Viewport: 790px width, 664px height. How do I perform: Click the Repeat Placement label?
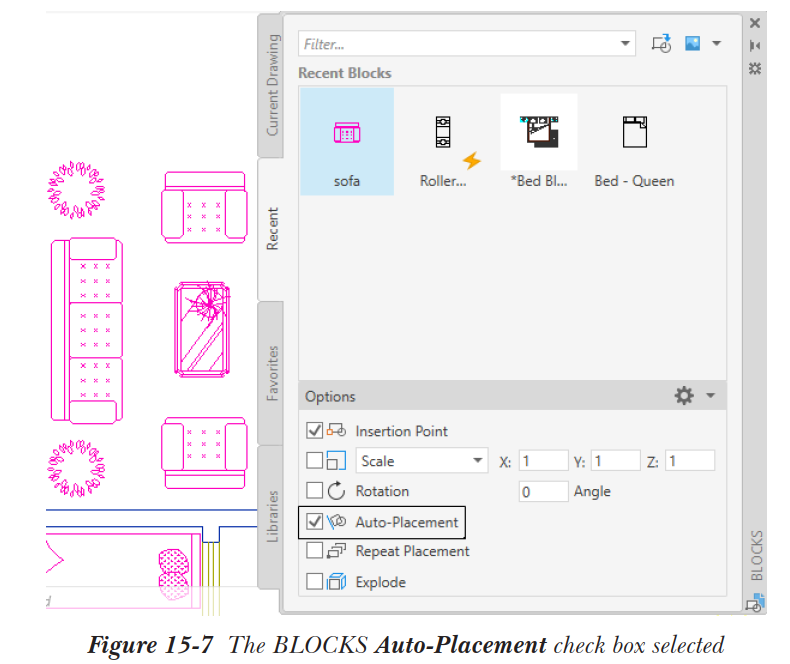click(x=412, y=551)
